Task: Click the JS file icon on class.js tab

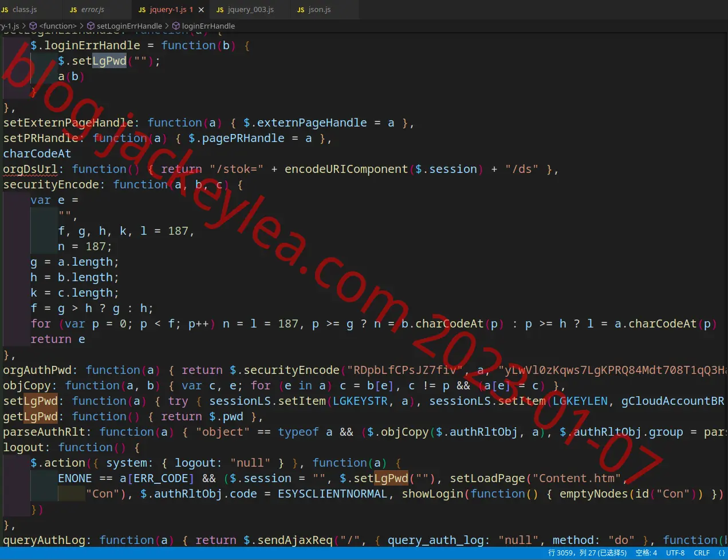Action: [x=5, y=10]
